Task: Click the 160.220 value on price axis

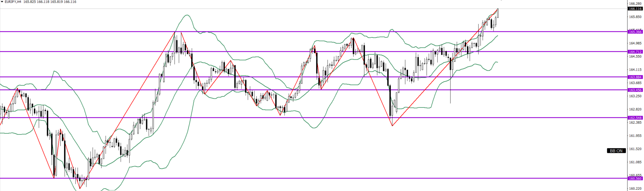Action: (635, 188)
